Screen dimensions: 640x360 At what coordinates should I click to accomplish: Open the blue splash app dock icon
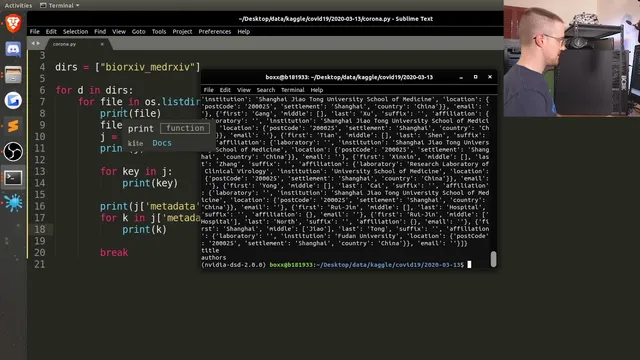coord(13,203)
